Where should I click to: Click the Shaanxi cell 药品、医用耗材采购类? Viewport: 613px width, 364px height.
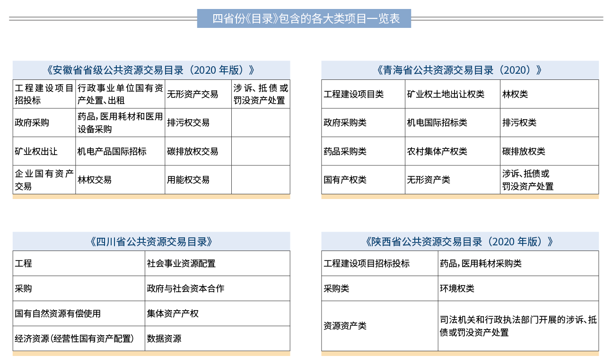pos(518,263)
